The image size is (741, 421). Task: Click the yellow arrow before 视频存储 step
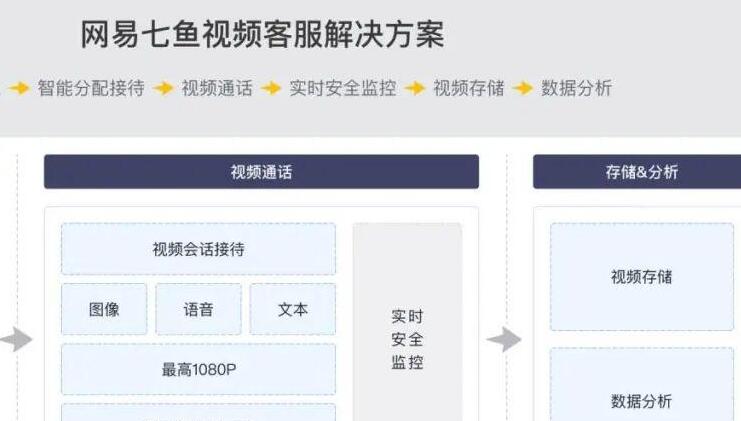click(415, 89)
